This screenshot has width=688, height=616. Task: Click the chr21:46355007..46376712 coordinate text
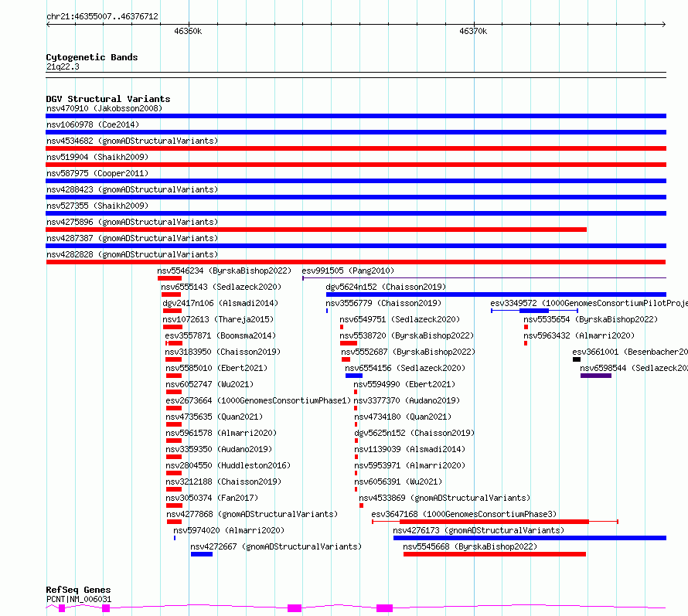coord(102,16)
